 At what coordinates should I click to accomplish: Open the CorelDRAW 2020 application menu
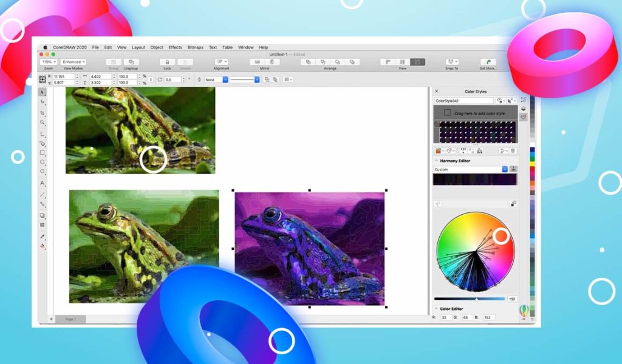70,47
